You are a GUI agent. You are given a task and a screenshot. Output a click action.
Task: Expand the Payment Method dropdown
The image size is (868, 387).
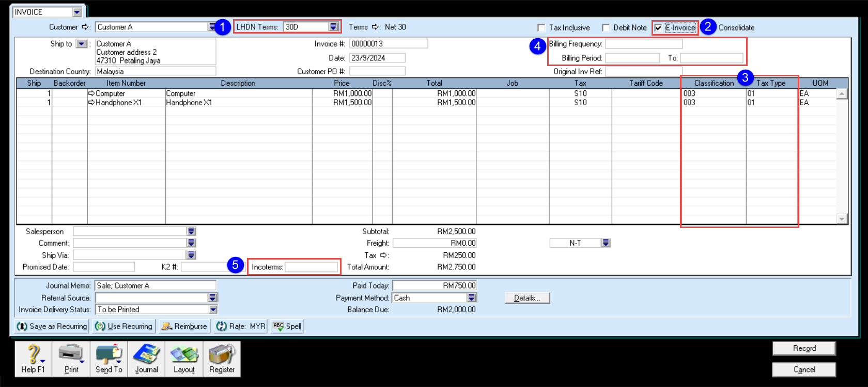coord(472,298)
